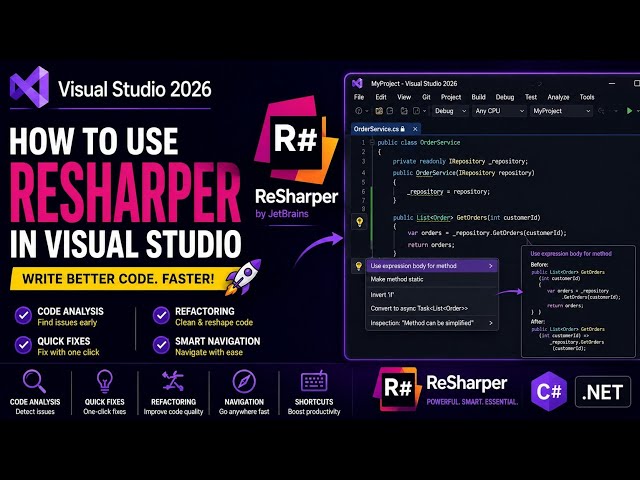Click the .NET badge
The height and width of the screenshot is (480, 640).
tap(603, 392)
